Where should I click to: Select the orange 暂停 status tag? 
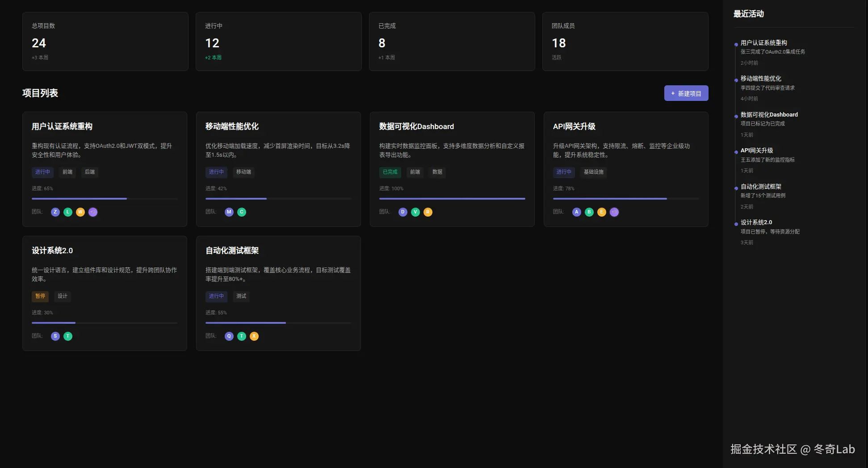[x=40, y=296]
